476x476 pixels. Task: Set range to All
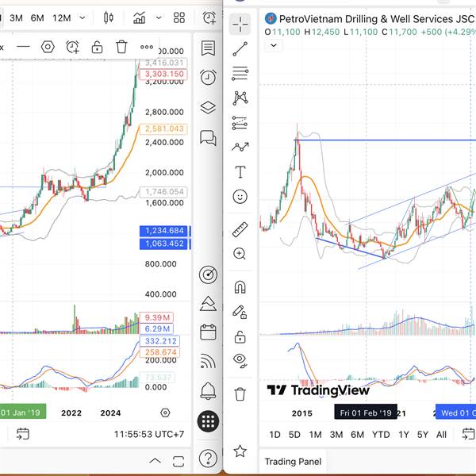(441, 435)
